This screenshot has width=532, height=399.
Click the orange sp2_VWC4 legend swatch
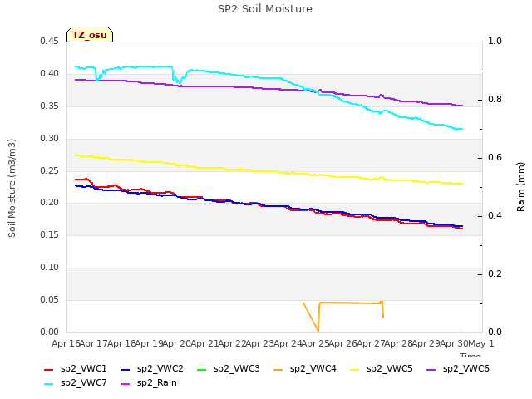(278, 369)
